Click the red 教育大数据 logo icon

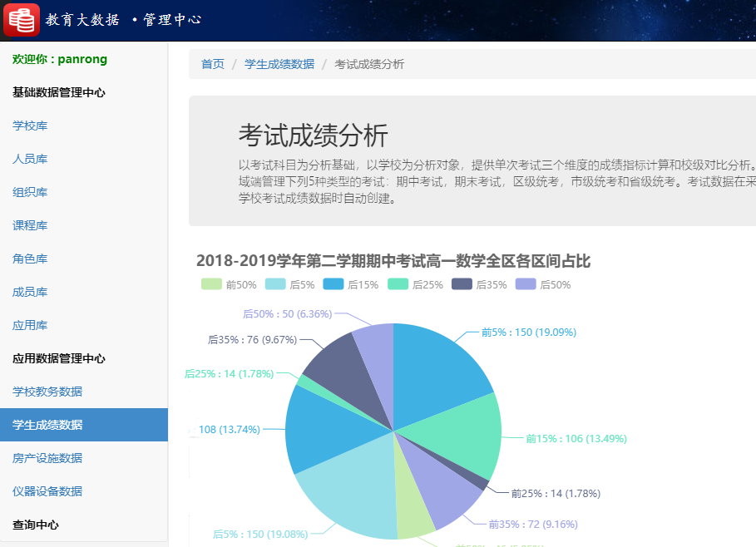[20, 18]
